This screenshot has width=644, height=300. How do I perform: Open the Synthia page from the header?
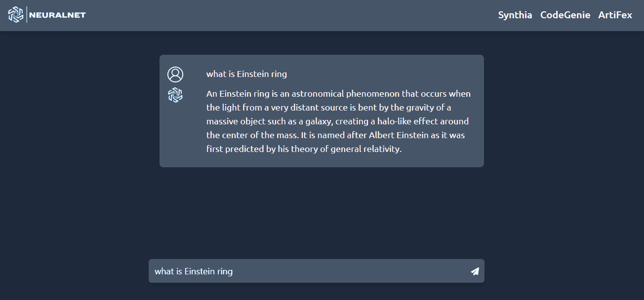coord(515,15)
